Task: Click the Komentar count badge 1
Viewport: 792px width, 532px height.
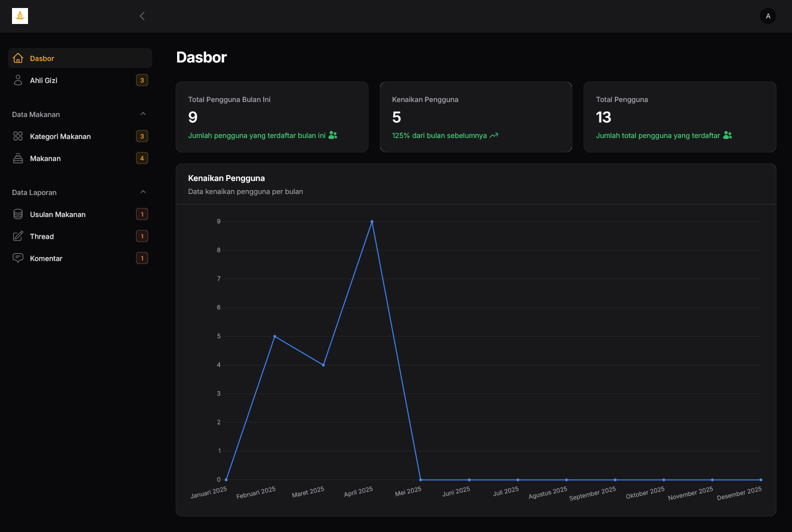Action: (x=142, y=258)
